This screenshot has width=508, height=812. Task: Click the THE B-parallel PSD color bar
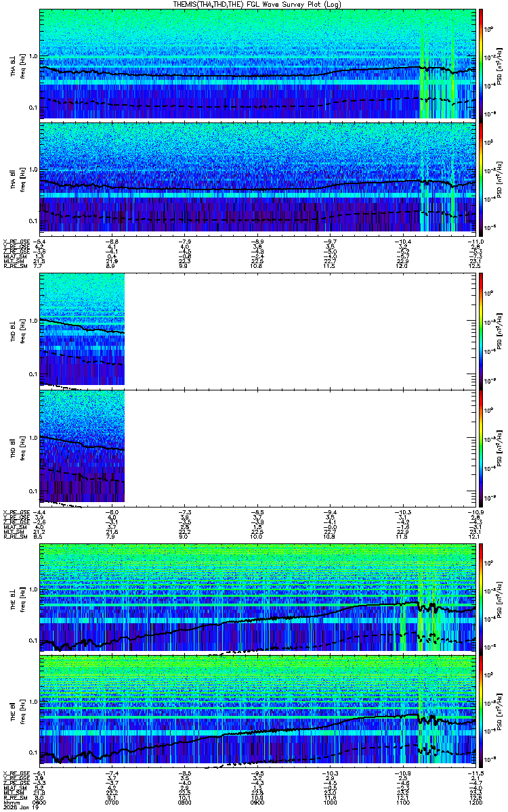(x=482, y=710)
